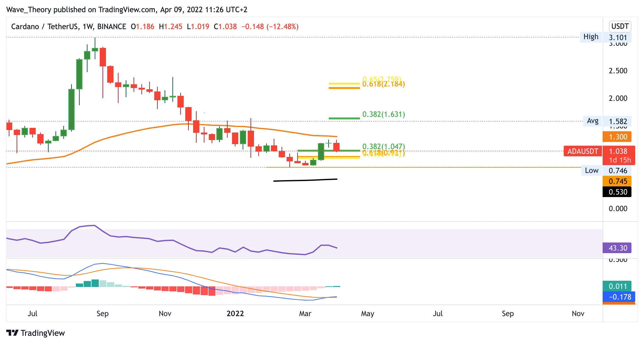Click the Avg 1.582 price label

pos(607,121)
